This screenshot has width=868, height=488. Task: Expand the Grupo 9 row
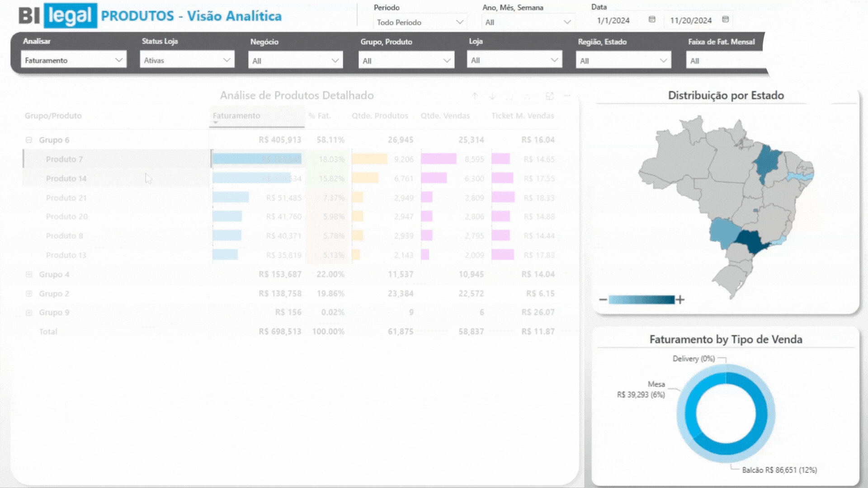click(x=29, y=313)
